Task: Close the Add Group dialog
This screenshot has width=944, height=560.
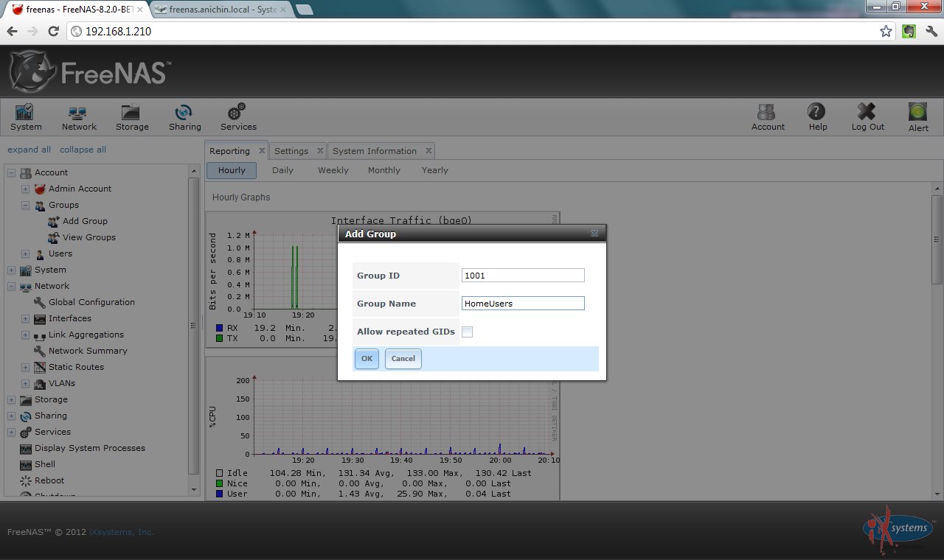Action: [594, 234]
